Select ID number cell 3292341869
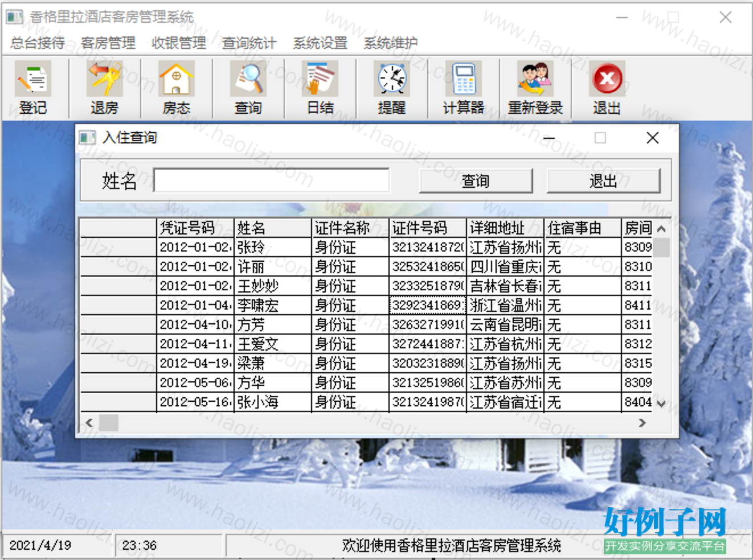Viewport: 753px width, 560px height. 428,306
